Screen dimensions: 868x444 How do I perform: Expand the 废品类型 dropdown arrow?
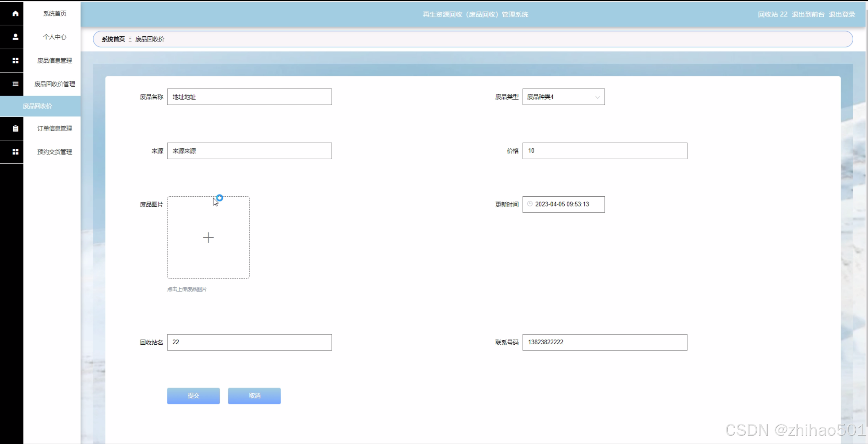pos(597,97)
